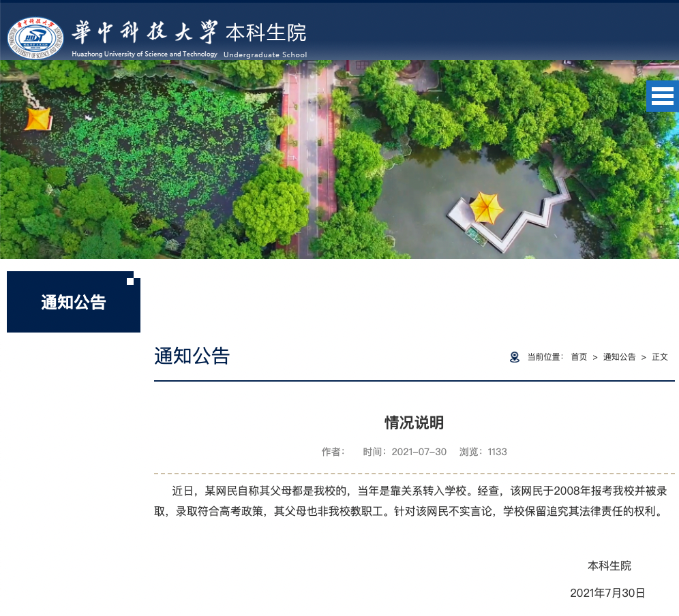Click the article line starting 取，录取符合高考政策
Image resolution: width=679 pixels, height=616 pixels.
point(409,511)
